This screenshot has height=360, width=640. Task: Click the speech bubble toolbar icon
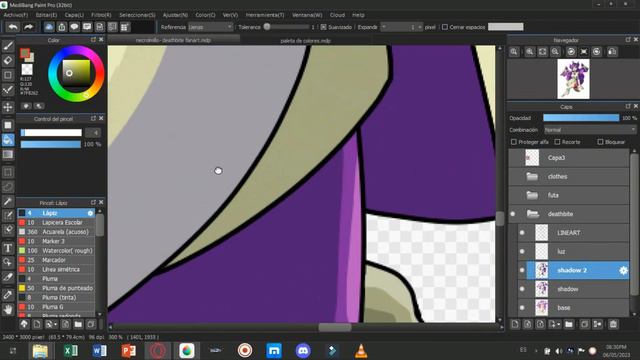click(74, 27)
